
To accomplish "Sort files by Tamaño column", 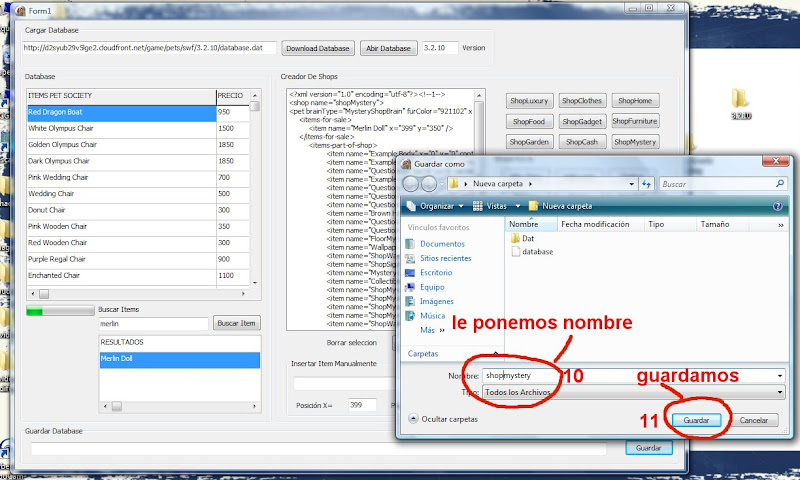I will [x=721, y=224].
